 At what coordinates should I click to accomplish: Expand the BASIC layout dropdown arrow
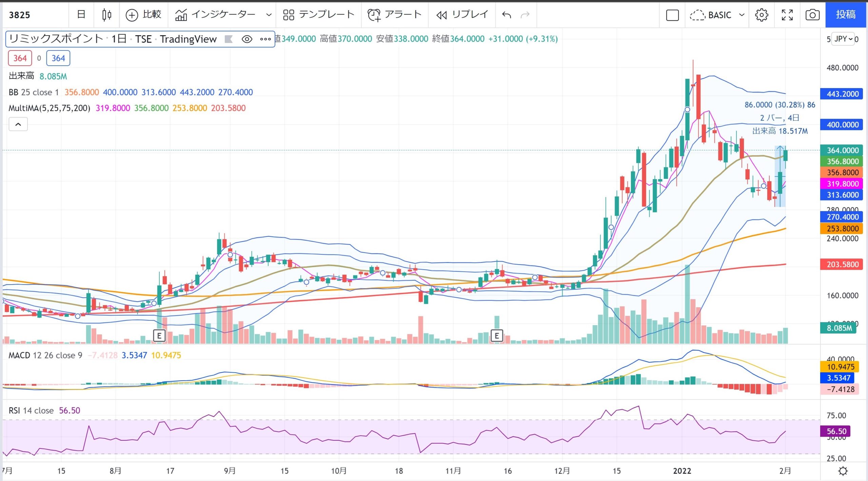(x=742, y=15)
